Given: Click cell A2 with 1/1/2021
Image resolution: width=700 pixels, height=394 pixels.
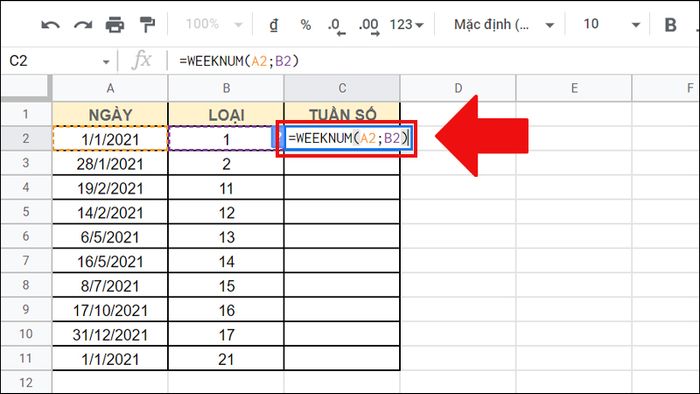Looking at the screenshot, I should coord(110,139).
